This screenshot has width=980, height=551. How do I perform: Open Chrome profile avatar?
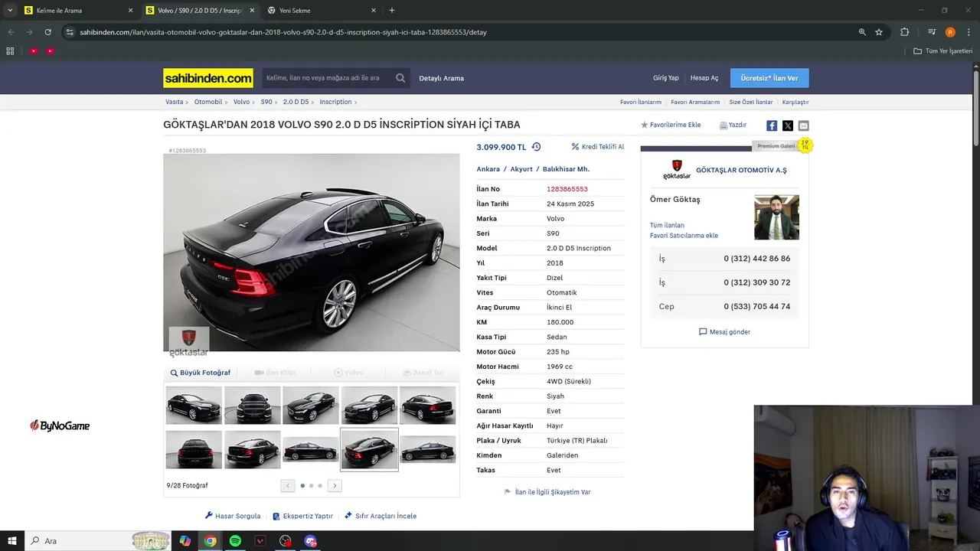pos(950,32)
